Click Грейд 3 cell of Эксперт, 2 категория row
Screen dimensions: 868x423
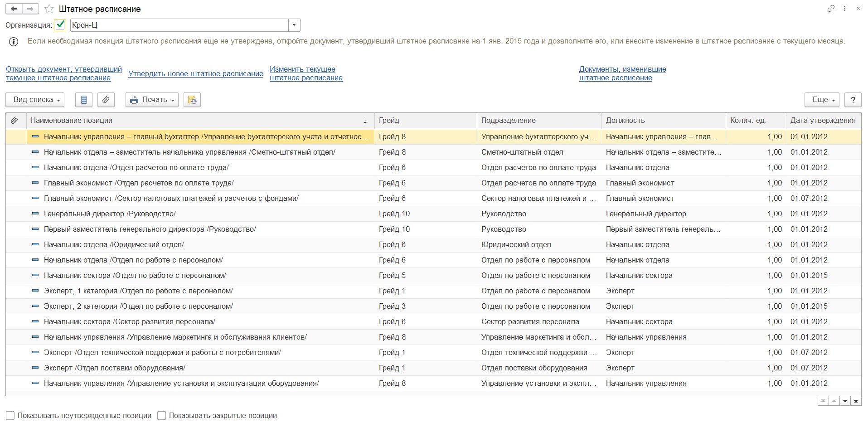426,306
